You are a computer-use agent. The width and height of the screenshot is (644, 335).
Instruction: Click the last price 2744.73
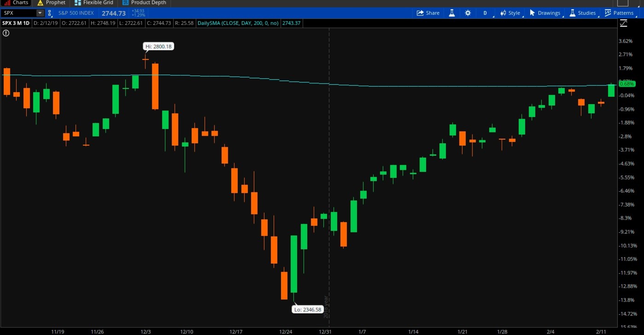(x=114, y=13)
